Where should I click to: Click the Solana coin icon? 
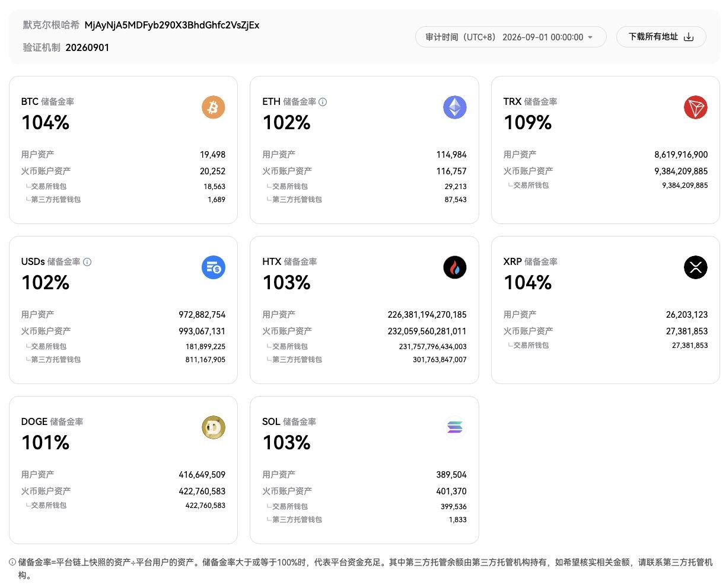[x=455, y=427]
